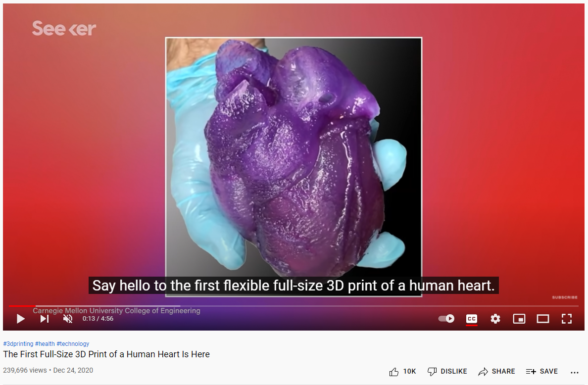Screen dimensions: 588x385
Task: Turn off closed captions
Action: pyautogui.click(x=471, y=319)
